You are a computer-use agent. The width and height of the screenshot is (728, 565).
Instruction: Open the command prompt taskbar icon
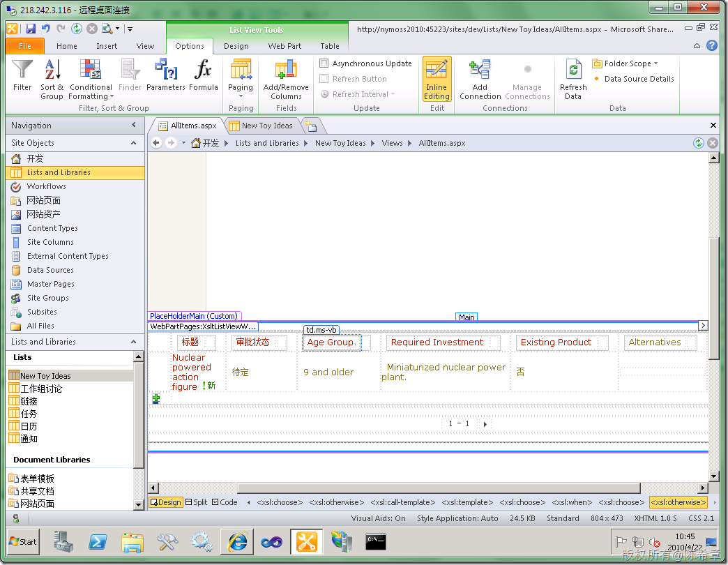(x=376, y=541)
